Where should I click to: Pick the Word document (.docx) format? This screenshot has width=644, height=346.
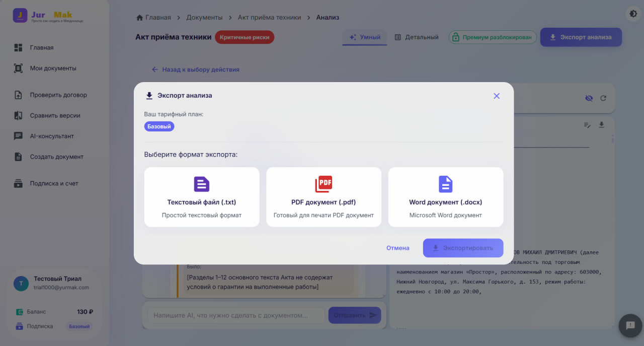[445, 197]
